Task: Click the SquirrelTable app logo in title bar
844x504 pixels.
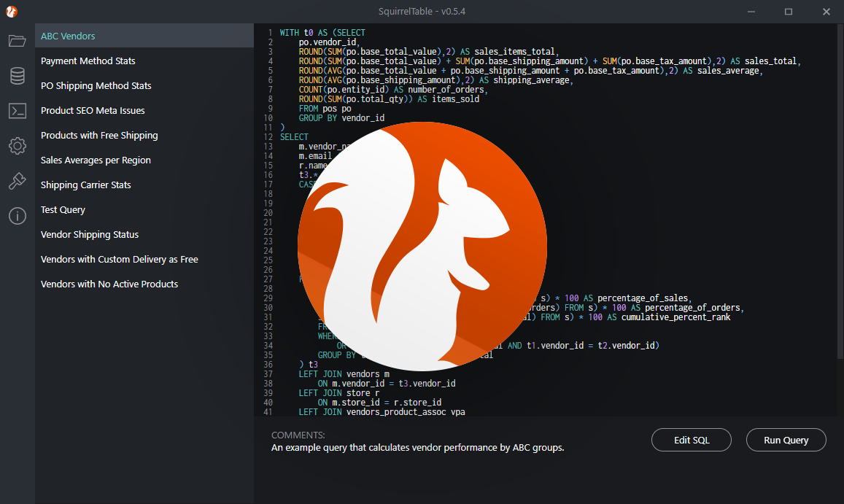Action: [11, 12]
